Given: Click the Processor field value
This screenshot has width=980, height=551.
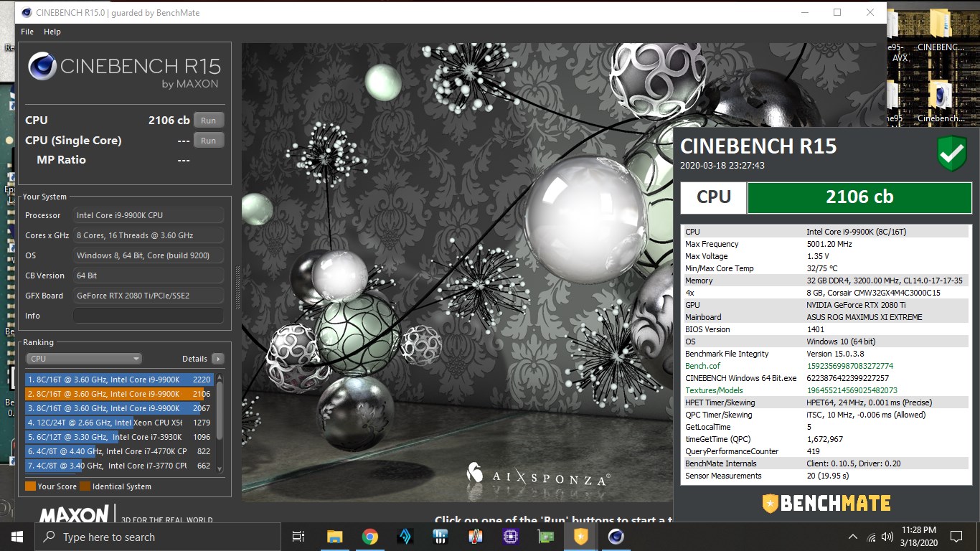Looking at the screenshot, I should (x=149, y=215).
